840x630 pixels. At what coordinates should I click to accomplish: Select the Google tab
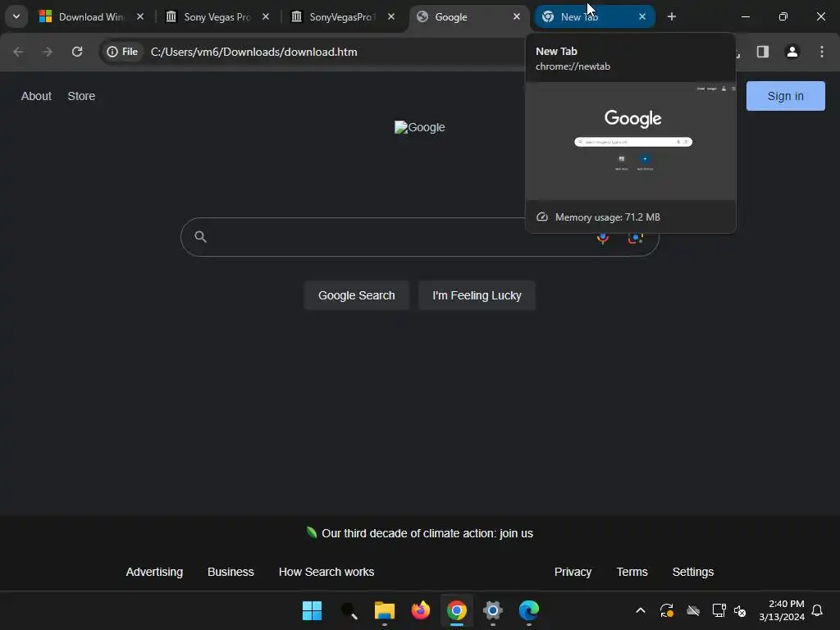coord(468,16)
